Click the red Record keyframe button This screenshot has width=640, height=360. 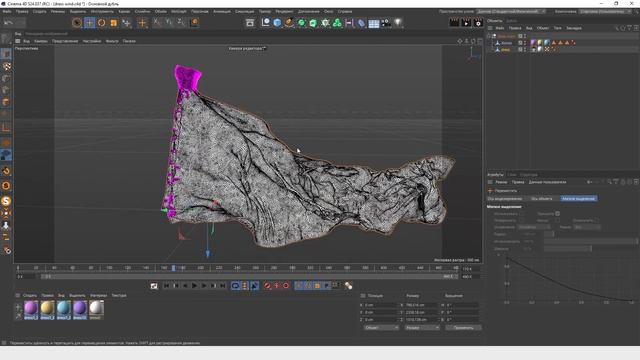click(x=267, y=286)
